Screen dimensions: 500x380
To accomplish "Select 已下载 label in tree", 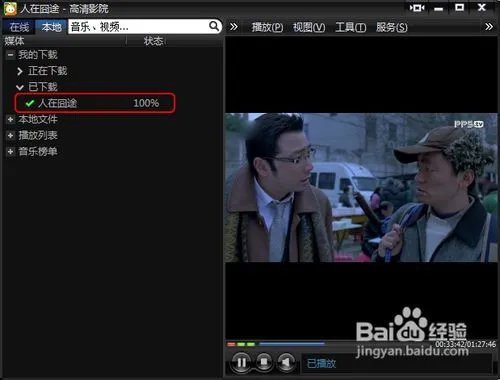I will tap(43, 87).
